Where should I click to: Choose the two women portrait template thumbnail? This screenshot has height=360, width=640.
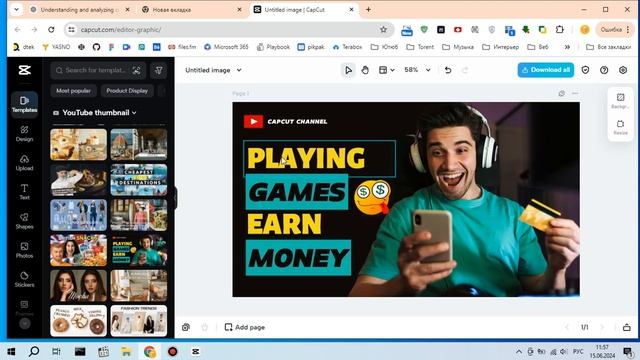78,285
